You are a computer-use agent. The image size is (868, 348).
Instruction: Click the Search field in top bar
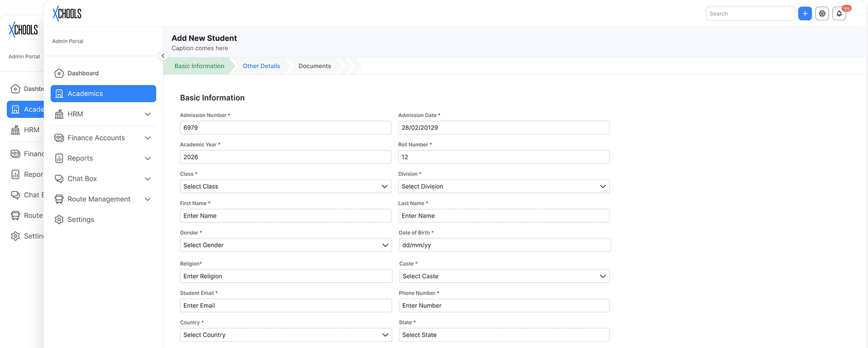pyautogui.click(x=750, y=14)
